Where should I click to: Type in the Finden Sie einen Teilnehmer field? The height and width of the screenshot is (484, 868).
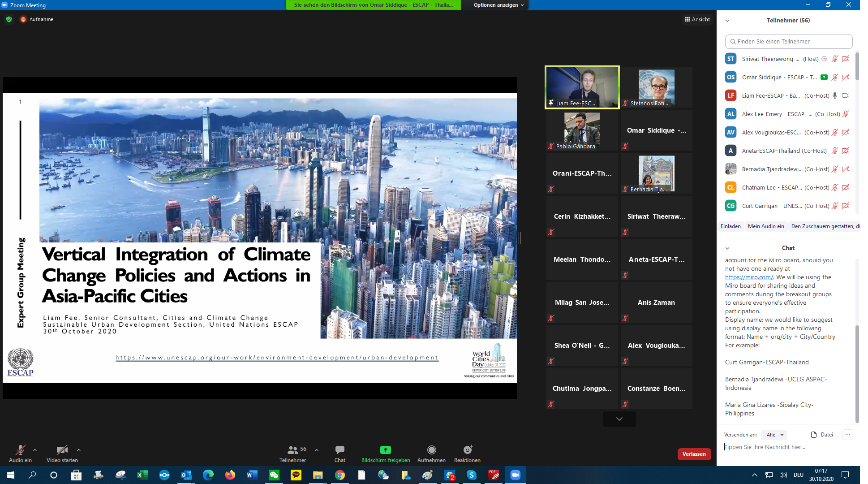tap(788, 41)
